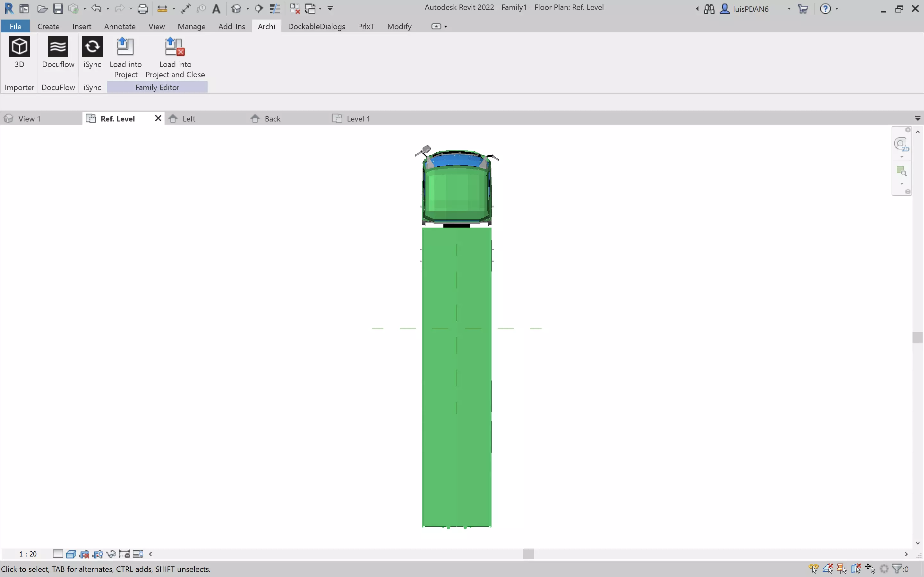Expand the Visual Style options
Image resolution: width=924 pixels, height=577 pixels.
point(72,554)
